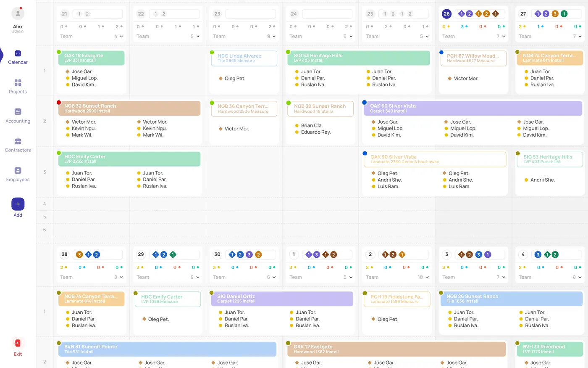Go to Contractors menu label
Image resolution: width=588 pixels, height=368 pixels.
click(18, 150)
